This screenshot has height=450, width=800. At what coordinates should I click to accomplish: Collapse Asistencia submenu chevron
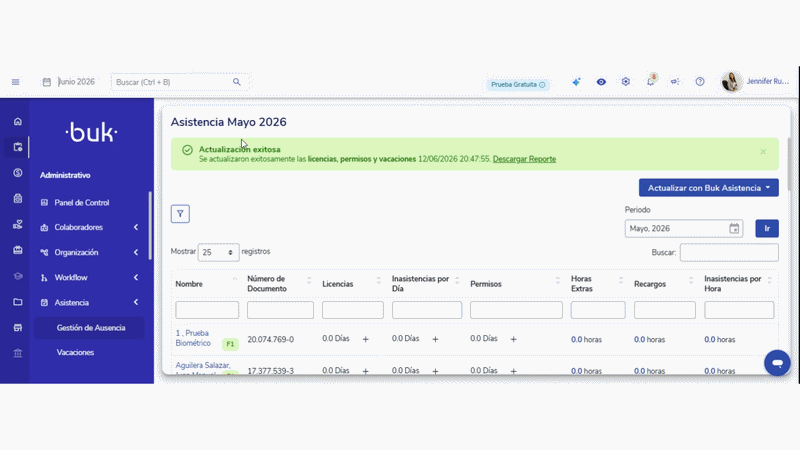coord(136,303)
